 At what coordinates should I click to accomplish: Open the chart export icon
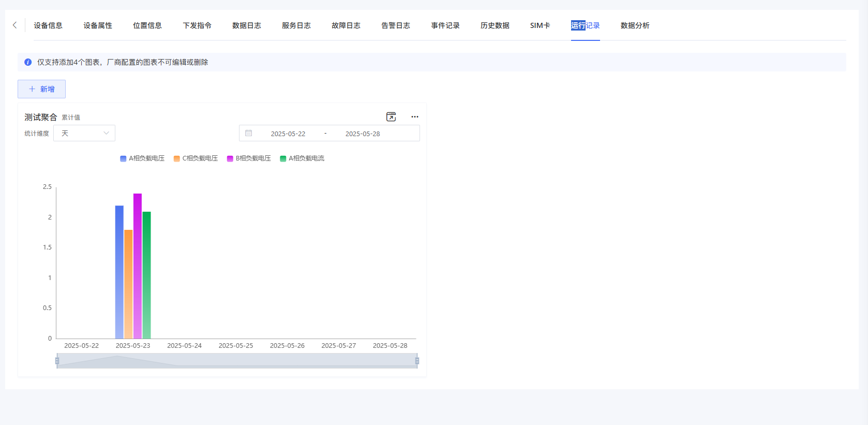click(391, 117)
